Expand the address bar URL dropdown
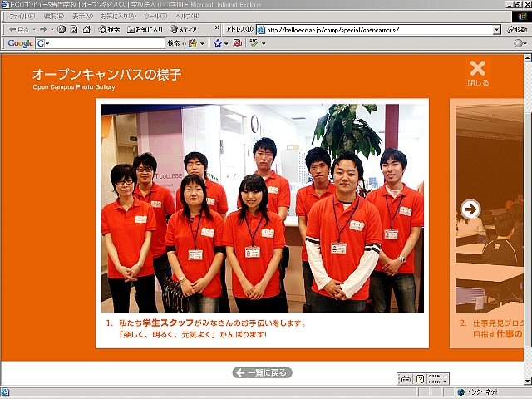532x399 pixels. click(x=496, y=30)
